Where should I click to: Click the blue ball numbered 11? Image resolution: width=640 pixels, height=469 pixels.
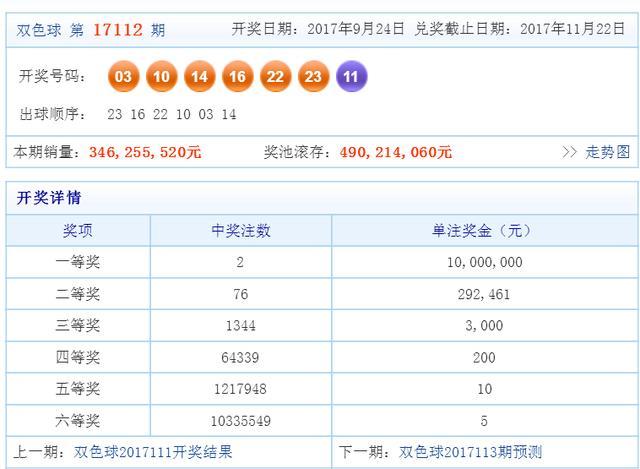pyautogui.click(x=351, y=76)
